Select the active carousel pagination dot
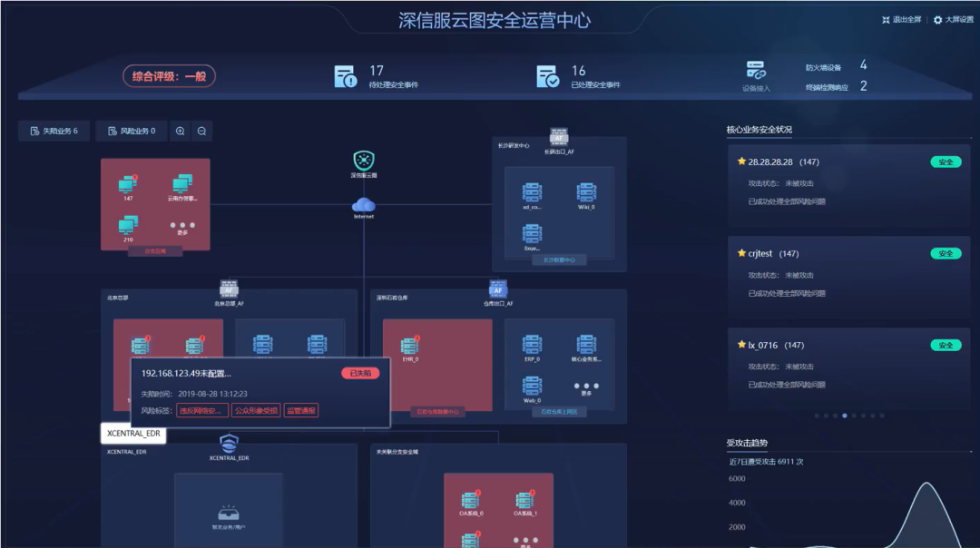Image resolution: width=980 pixels, height=548 pixels. tap(845, 416)
